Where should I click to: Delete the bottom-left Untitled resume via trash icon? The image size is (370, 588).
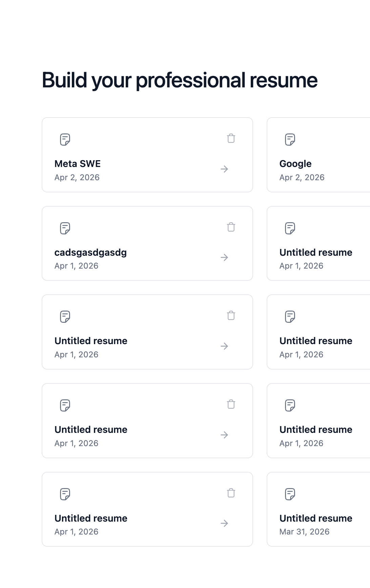tap(231, 493)
